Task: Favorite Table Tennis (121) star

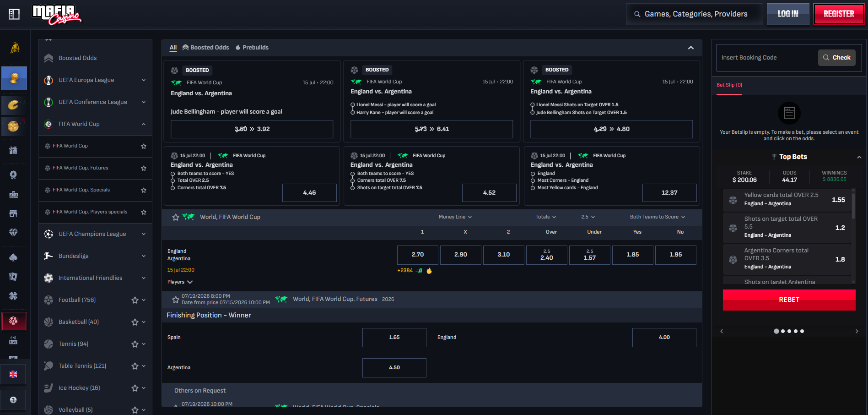Action: (135, 366)
